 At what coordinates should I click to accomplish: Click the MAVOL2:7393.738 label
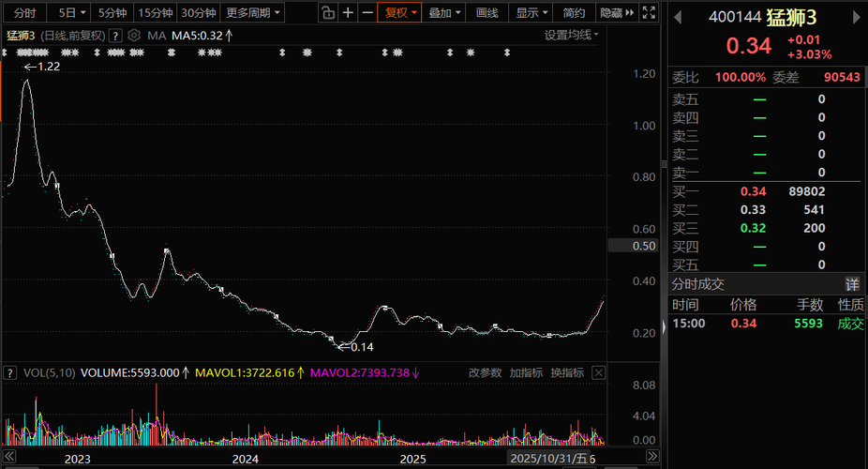[x=365, y=373]
